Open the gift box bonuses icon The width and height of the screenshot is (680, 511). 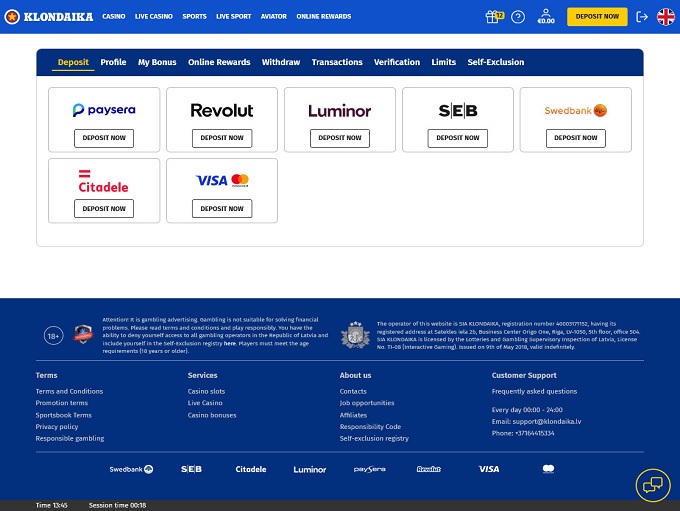coord(492,16)
